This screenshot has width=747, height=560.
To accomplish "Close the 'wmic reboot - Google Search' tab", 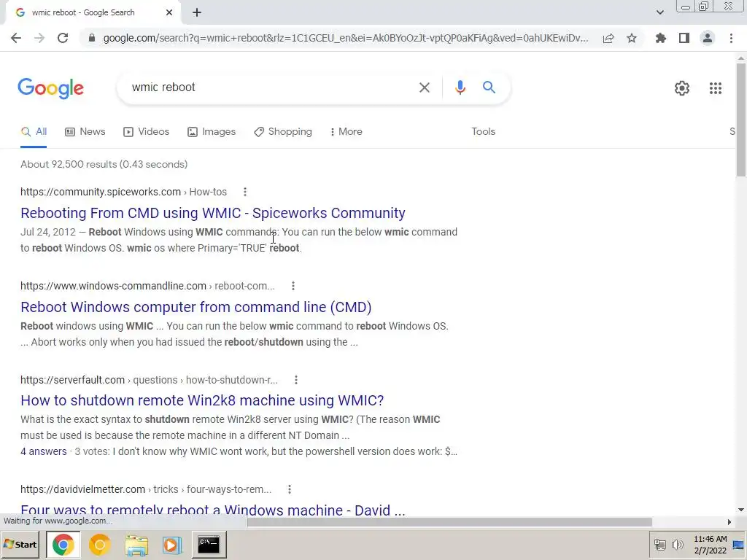I will click(x=169, y=12).
